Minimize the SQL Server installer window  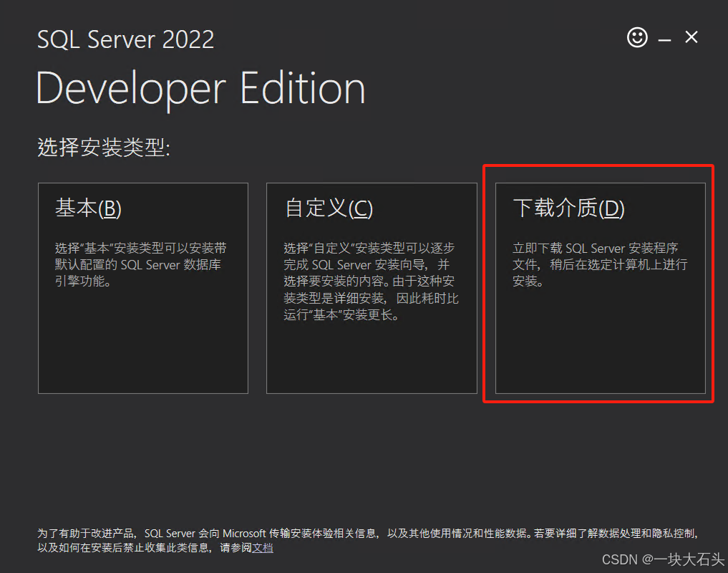[664, 40]
